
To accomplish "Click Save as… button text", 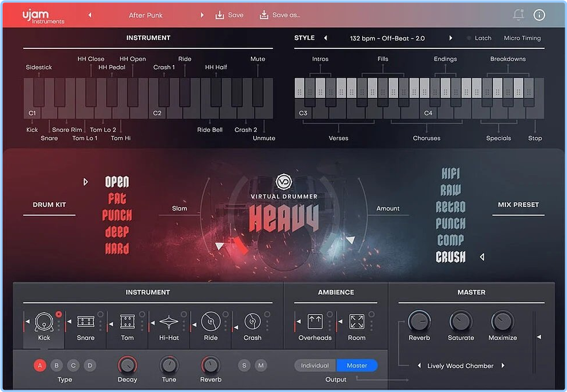I will point(286,15).
